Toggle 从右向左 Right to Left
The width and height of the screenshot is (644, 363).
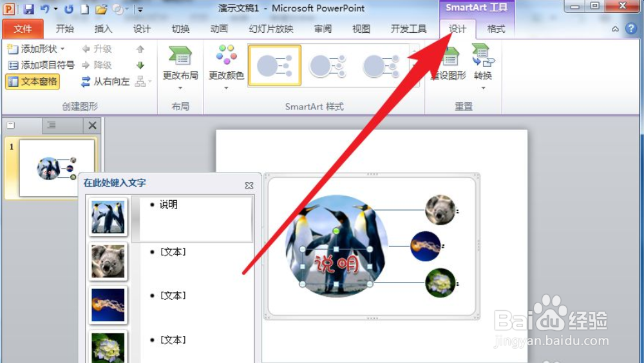pyautogui.click(x=106, y=81)
